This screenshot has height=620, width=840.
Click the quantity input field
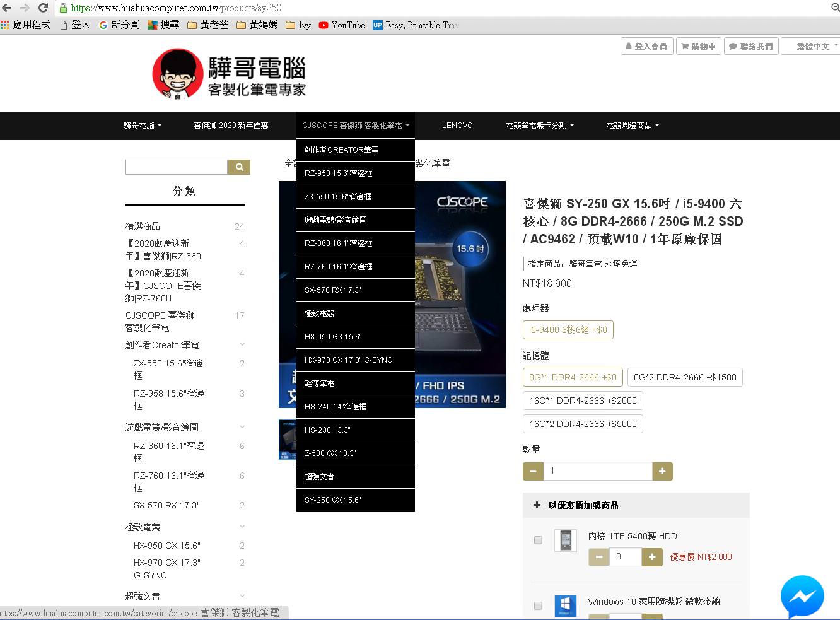pyautogui.click(x=598, y=471)
